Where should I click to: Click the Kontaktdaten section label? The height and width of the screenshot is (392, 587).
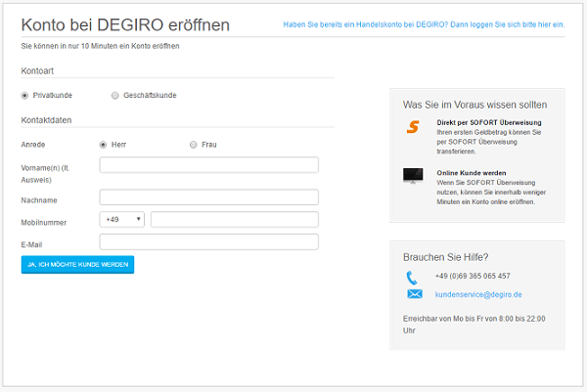pyautogui.click(x=46, y=120)
